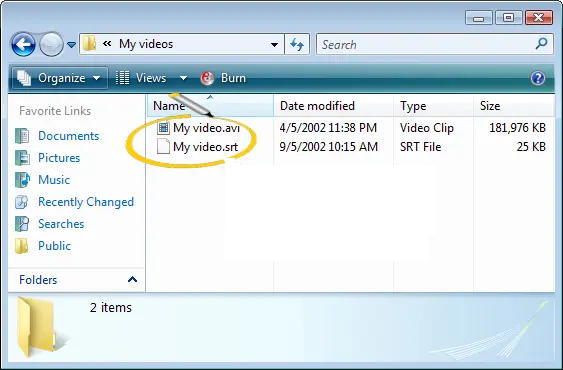Image resolution: width=563 pixels, height=370 pixels.
Task: Click the SRT File type cell
Action: point(420,147)
